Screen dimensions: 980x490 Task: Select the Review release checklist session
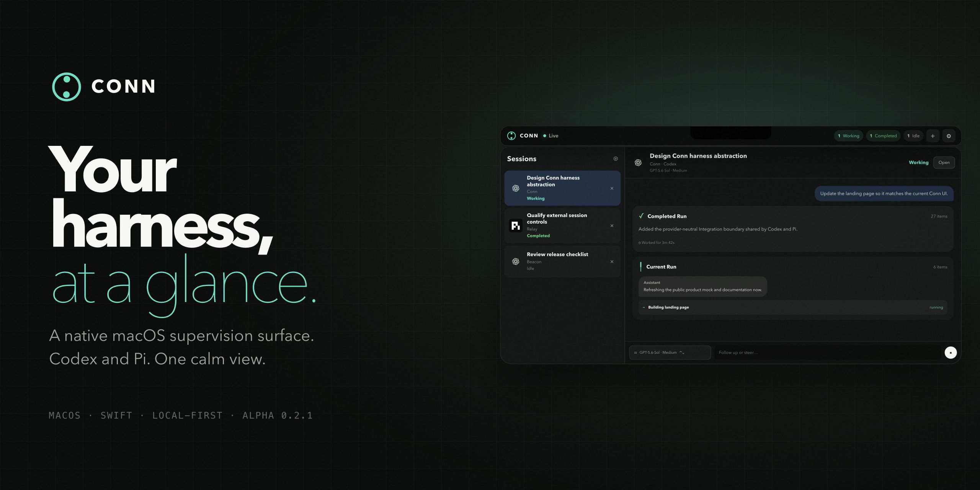click(562, 261)
